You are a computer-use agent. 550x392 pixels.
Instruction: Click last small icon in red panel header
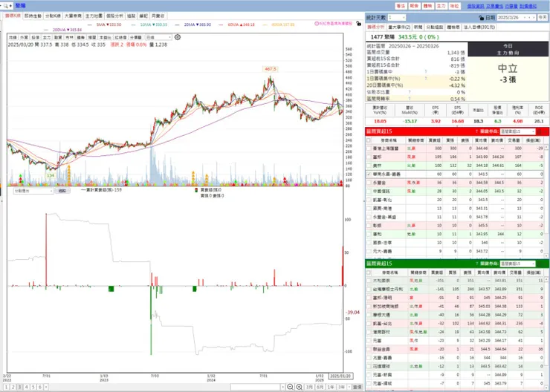pyautogui.click(x=545, y=131)
